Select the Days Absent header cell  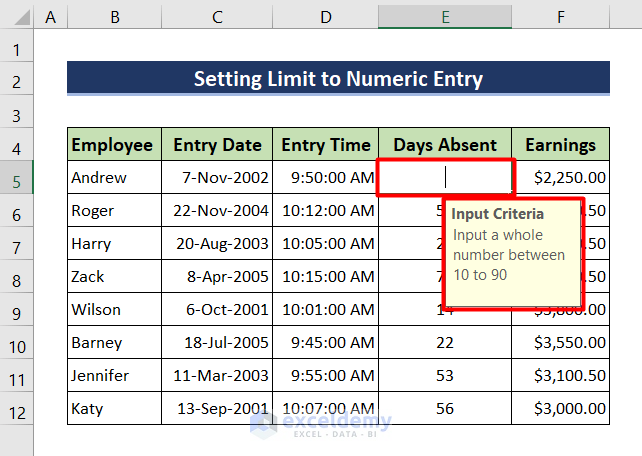click(x=445, y=145)
